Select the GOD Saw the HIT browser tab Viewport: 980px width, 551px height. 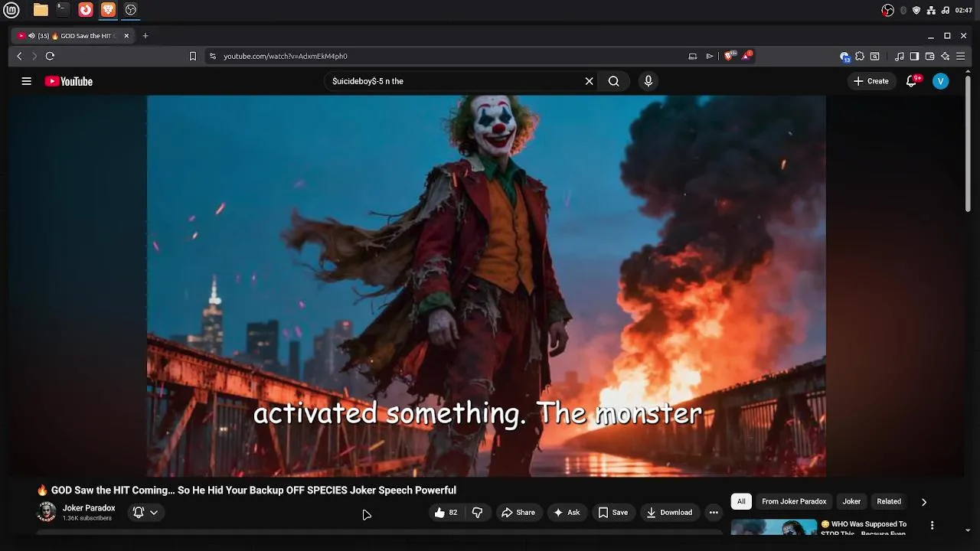tap(73, 36)
